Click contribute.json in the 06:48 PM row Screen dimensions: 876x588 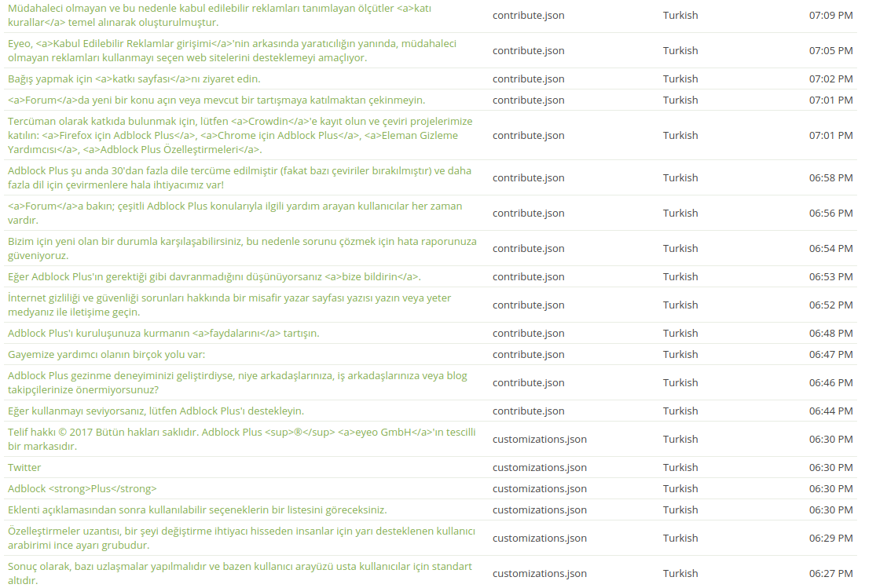click(x=529, y=334)
